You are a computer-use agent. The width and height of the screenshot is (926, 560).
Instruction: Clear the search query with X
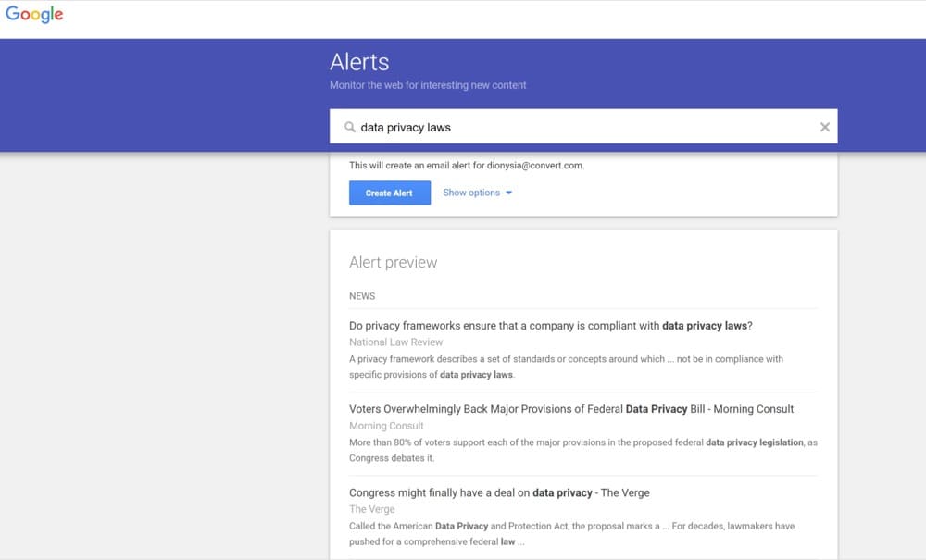824,127
